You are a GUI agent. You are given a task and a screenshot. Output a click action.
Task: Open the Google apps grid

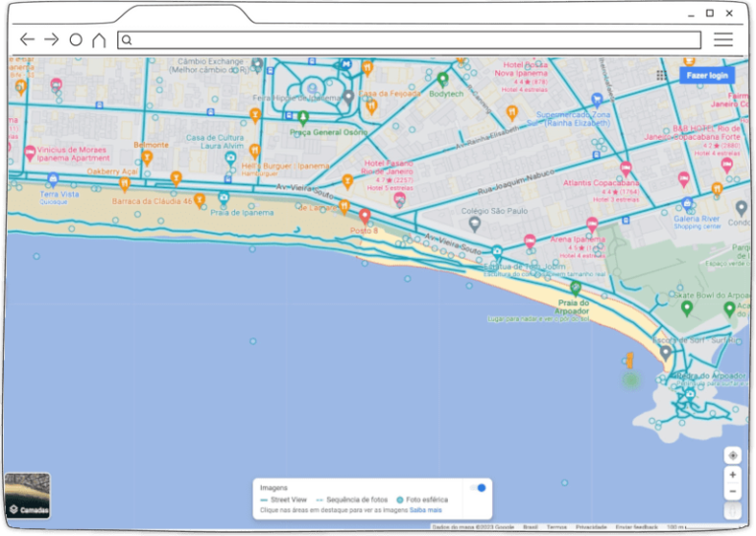tap(661, 75)
